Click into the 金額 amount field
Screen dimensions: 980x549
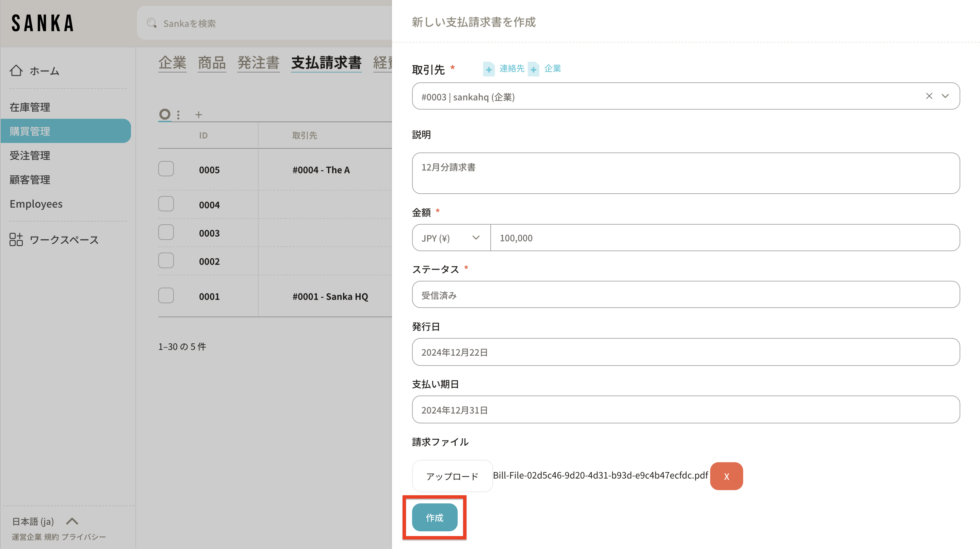click(x=723, y=238)
